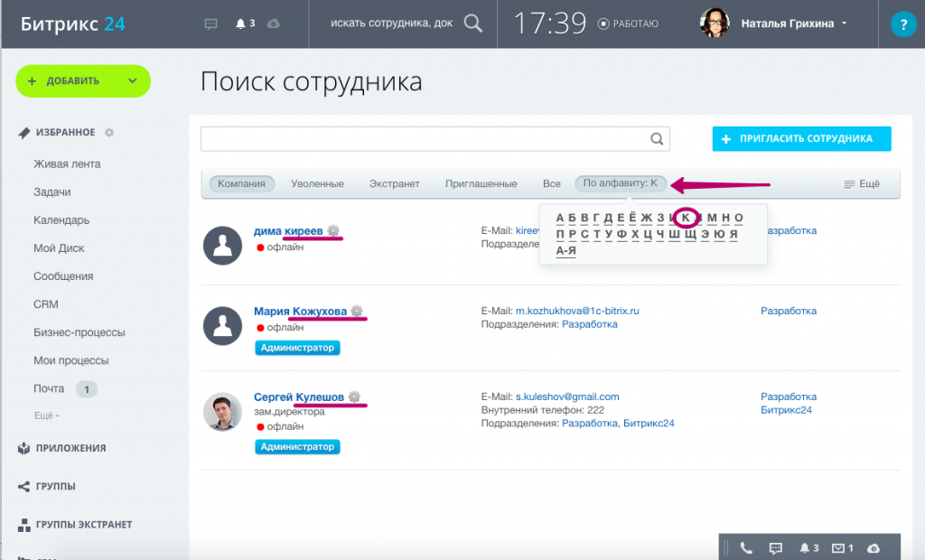Select letter Я in alphabet popup
Image resolution: width=925 pixels, height=560 pixels.
733,234
